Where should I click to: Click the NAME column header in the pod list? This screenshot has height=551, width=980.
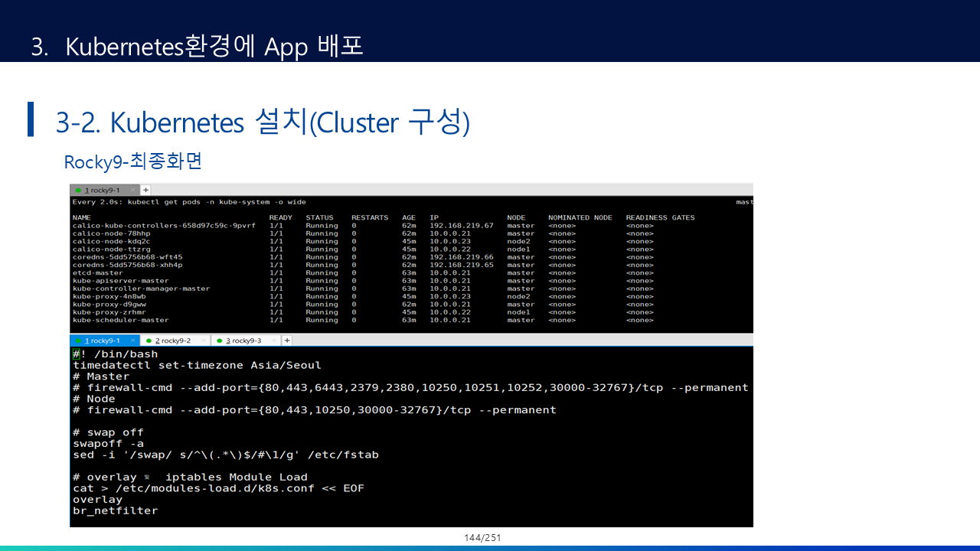coord(82,218)
